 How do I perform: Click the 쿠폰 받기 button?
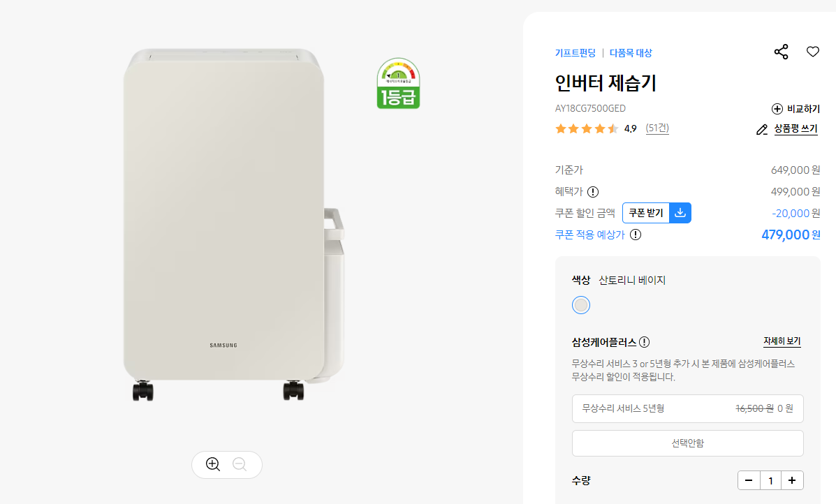click(x=646, y=213)
